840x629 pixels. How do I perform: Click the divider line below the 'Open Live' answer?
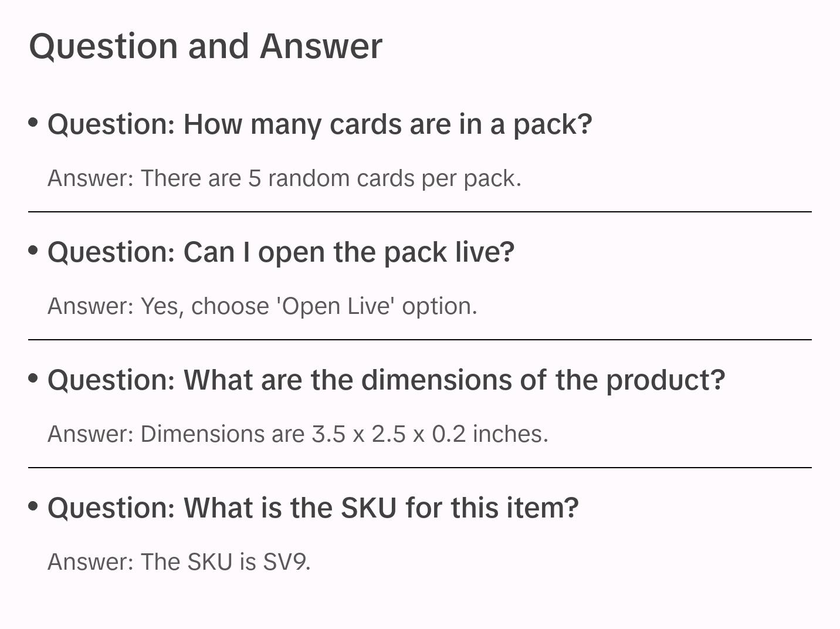(420, 340)
